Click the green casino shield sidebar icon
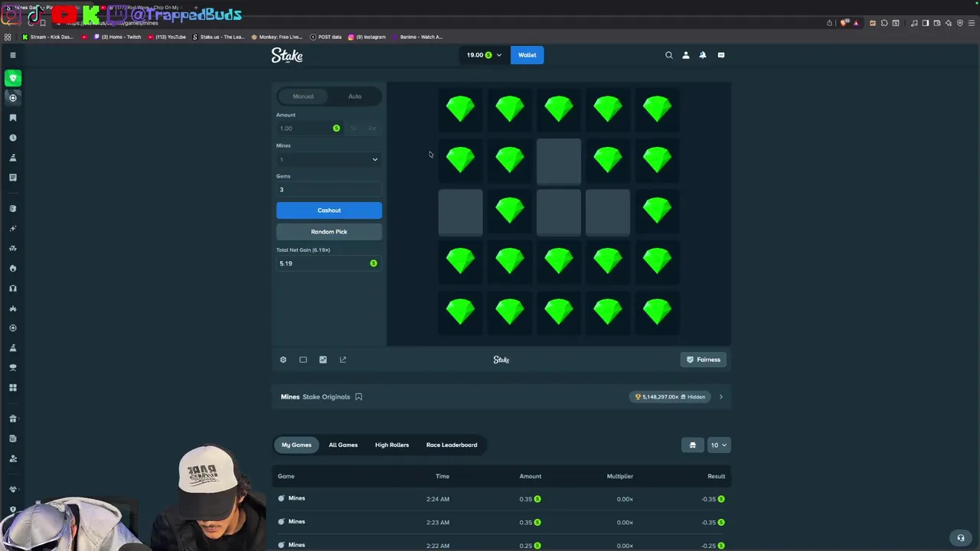The image size is (980, 551). click(x=13, y=77)
